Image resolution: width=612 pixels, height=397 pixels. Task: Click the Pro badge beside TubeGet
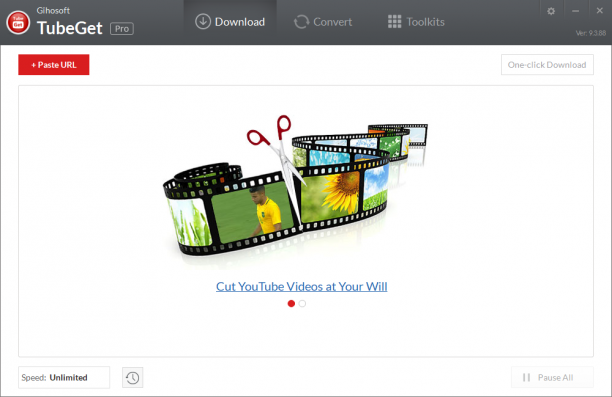pos(122,29)
